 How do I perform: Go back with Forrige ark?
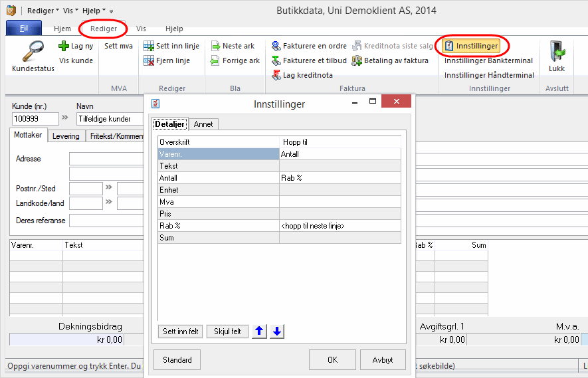[x=215, y=60]
